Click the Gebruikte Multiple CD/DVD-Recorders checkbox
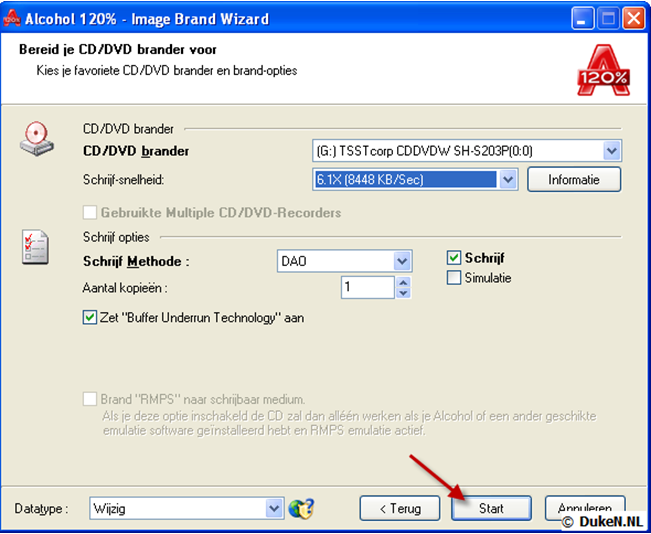Screen dimensions: 651x534 tap(90, 213)
